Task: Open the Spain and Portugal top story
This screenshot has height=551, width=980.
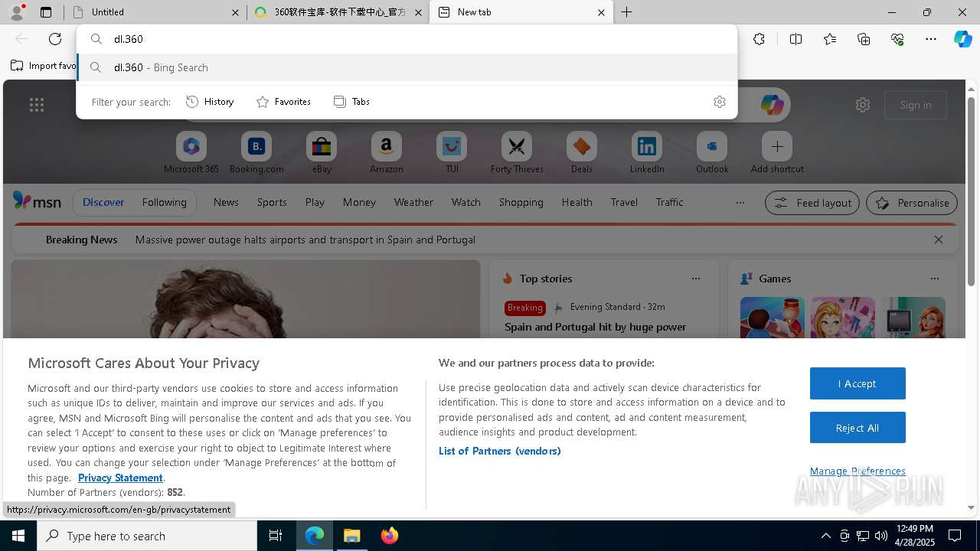Action: click(595, 327)
